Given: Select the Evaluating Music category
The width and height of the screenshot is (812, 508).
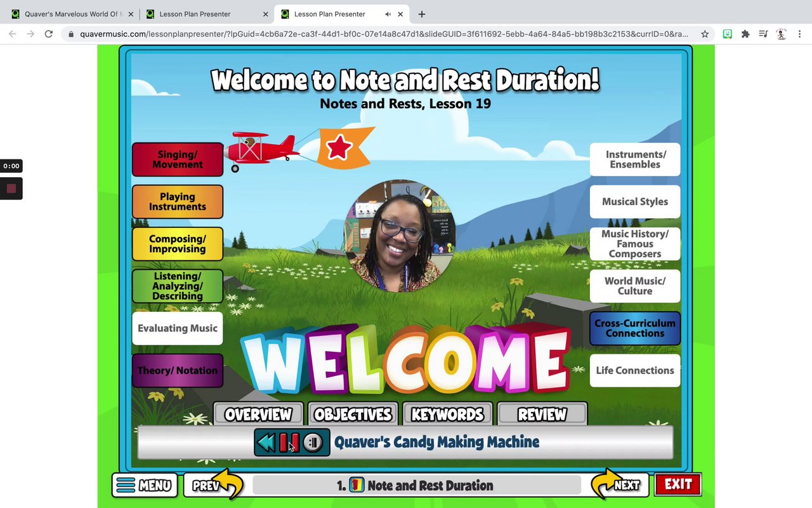Looking at the screenshot, I should [178, 328].
